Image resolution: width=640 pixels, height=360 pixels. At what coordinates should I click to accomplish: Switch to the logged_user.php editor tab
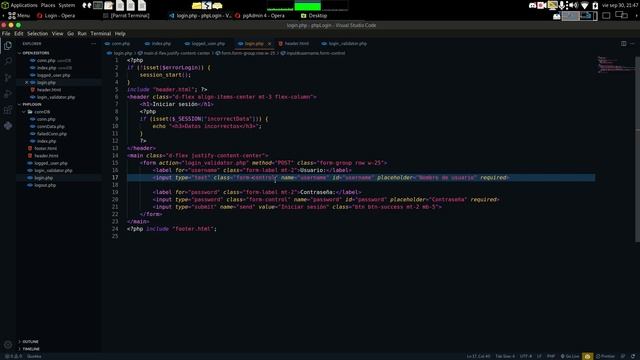tap(205, 44)
